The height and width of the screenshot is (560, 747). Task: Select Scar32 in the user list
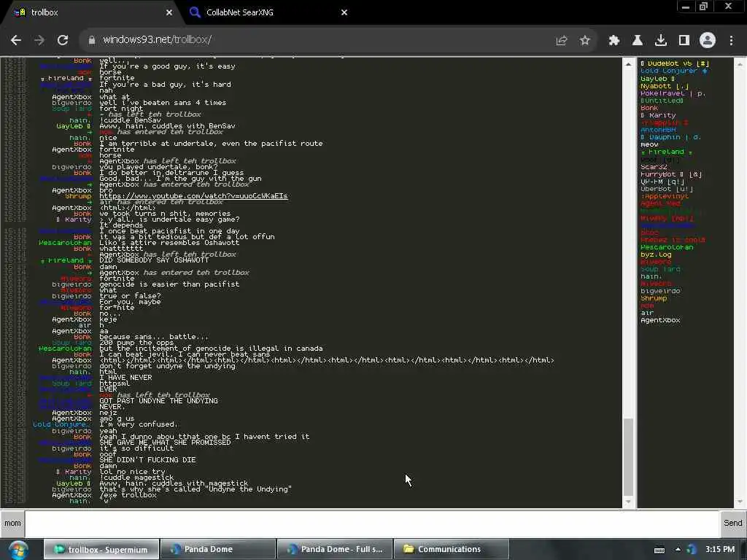click(654, 167)
